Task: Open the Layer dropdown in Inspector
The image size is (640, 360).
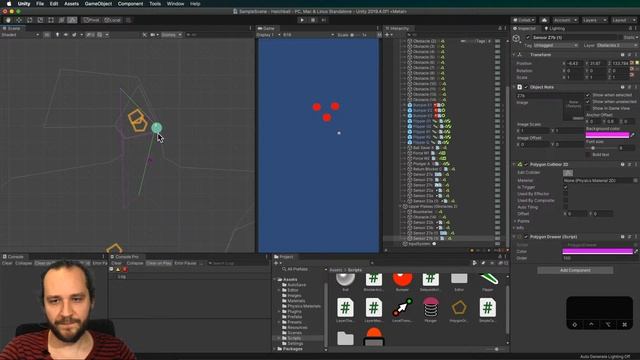Action: (x=618, y=45)
